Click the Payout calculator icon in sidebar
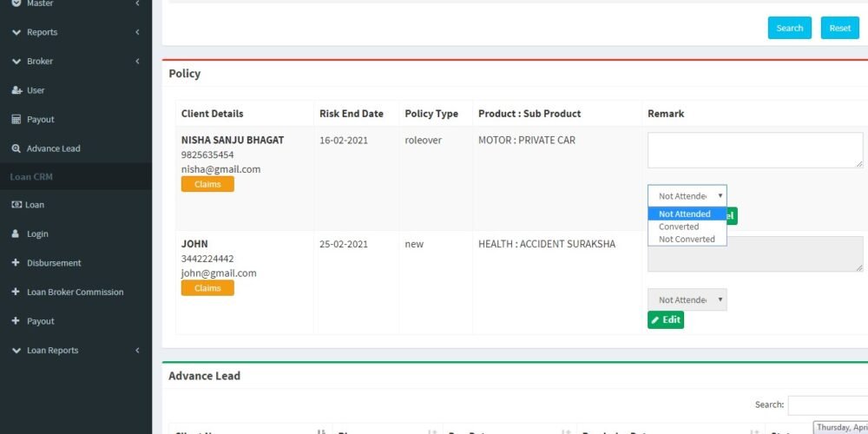868x434 pixels. (x=16, y=120)
